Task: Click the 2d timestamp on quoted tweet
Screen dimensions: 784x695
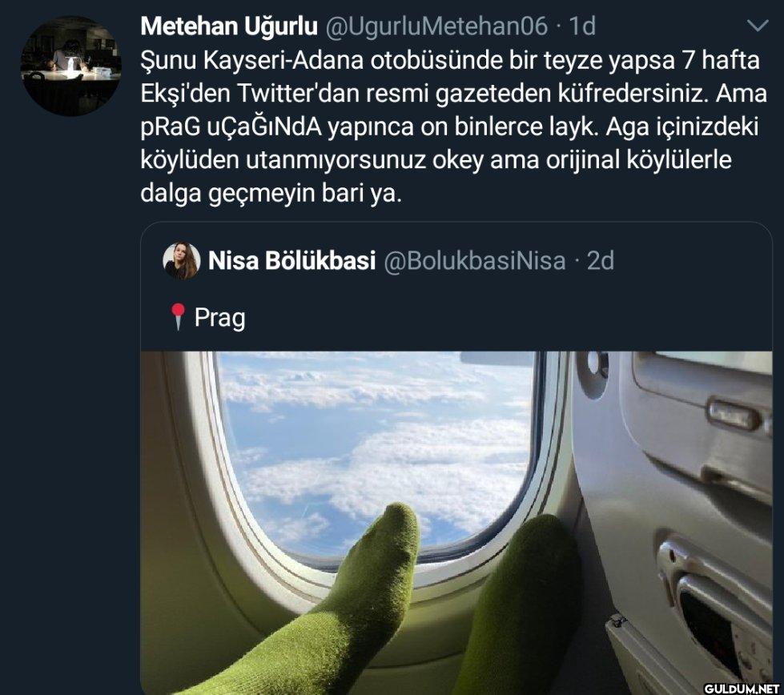Action: coord(600,260)
